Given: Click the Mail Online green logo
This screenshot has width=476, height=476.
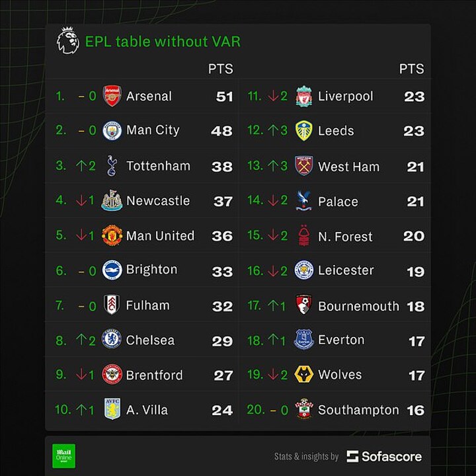Looking at the screenshot, I should [x=64, y=456].
